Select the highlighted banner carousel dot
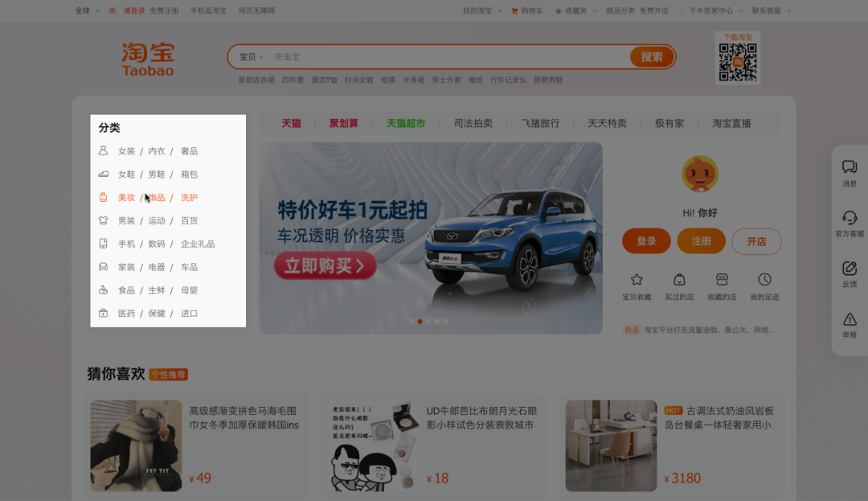The height and width of the screenshot is (501, 868). pyautogui.click(x=420, y=321)
